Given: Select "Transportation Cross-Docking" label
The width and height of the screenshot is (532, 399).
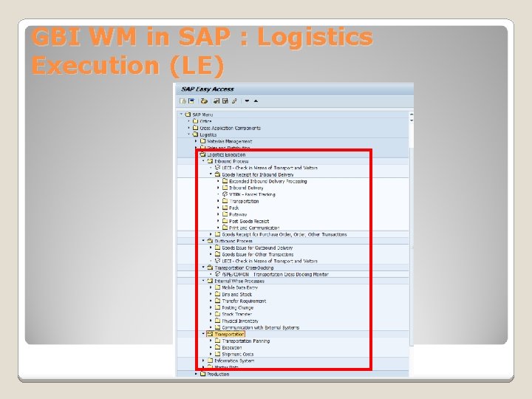Looking at the screenshot, I should pyautogui.click(x=244, y=267).
